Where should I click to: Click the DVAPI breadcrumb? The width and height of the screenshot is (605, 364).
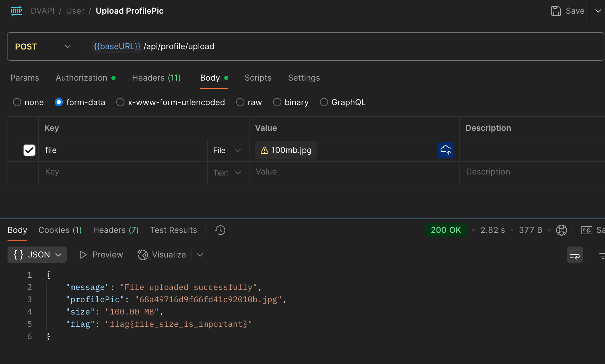42,11
